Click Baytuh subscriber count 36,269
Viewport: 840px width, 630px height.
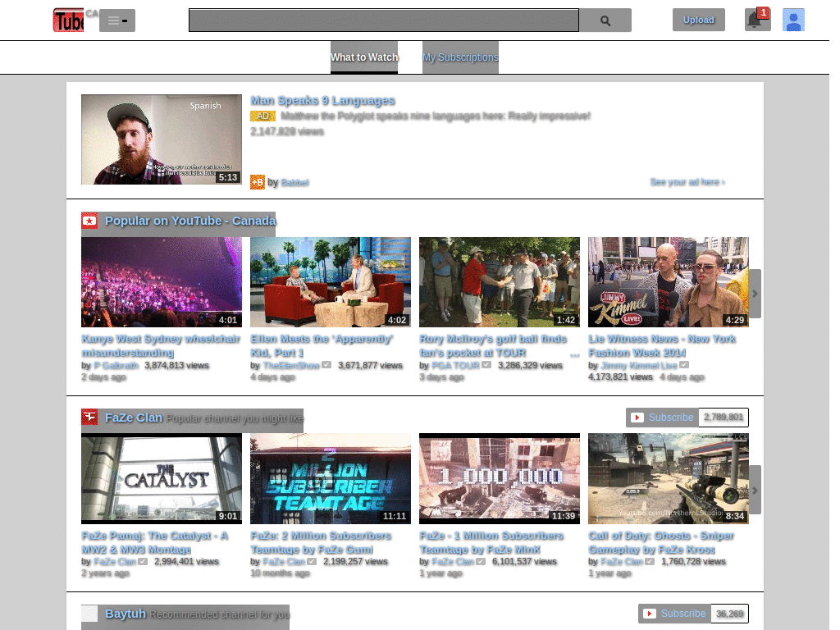click(x=729, y=614)
